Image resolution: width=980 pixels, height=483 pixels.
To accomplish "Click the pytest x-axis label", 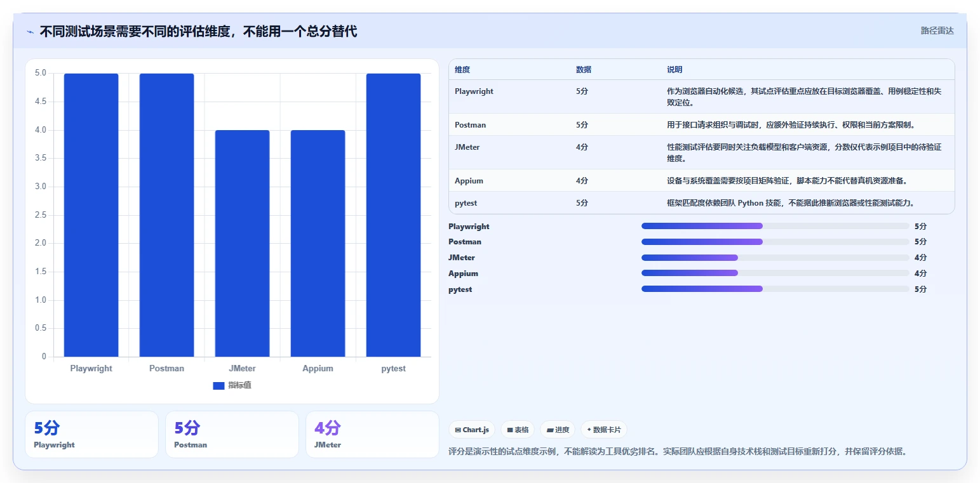I will click(x=393, y=369).
